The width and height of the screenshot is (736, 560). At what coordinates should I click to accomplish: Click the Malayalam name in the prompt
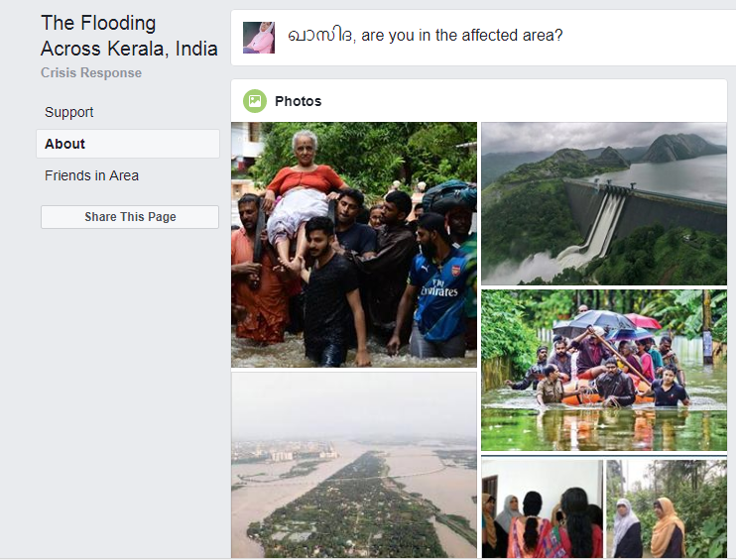tap(319, 36)
